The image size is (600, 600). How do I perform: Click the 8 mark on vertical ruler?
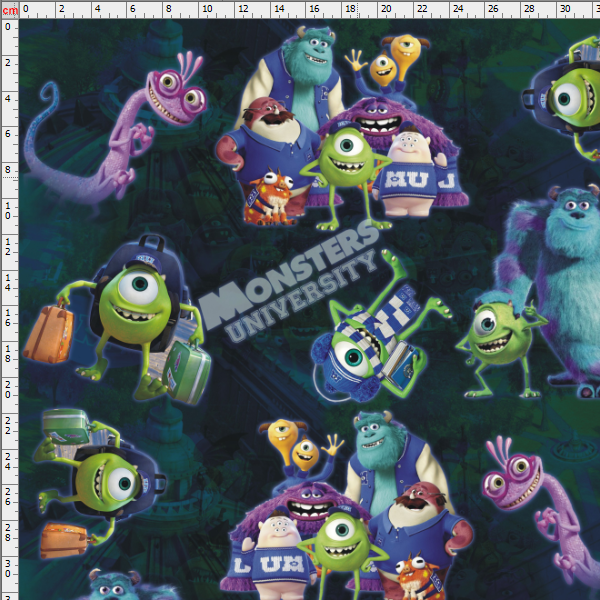coord(9,169)
